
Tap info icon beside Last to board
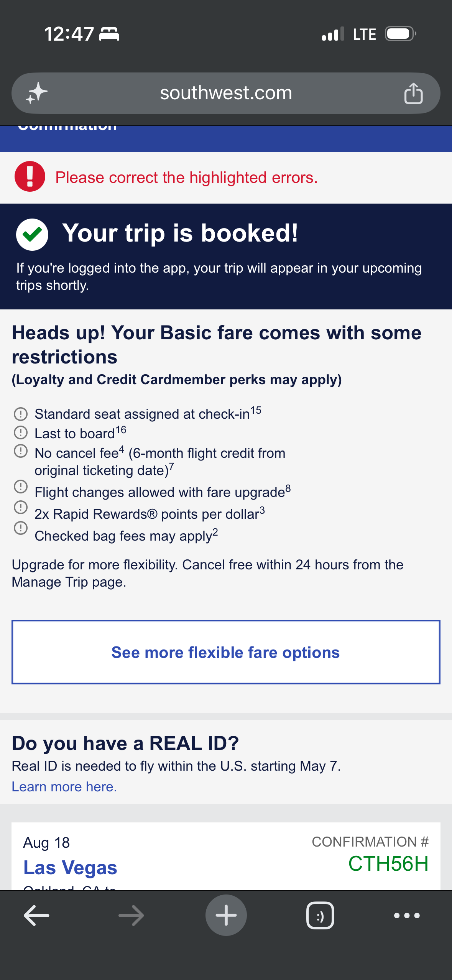coord(21,432)
